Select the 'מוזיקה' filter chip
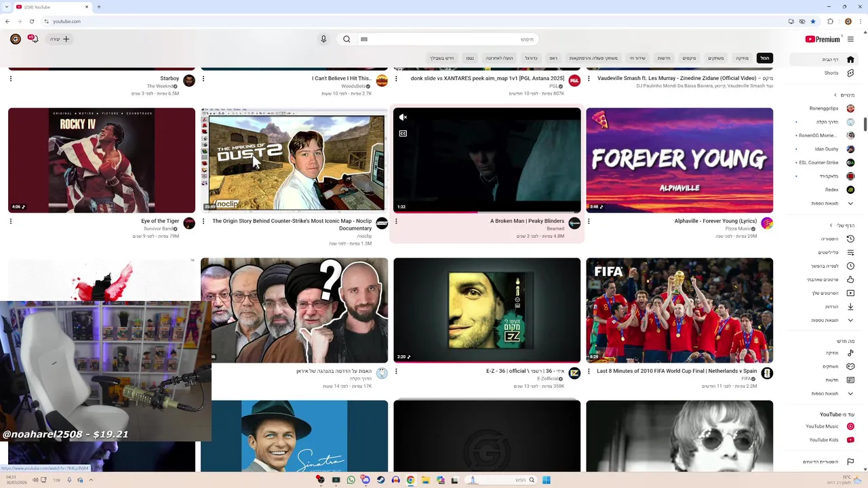This screenshot has height=488, width=868. (x=743, y=58)
